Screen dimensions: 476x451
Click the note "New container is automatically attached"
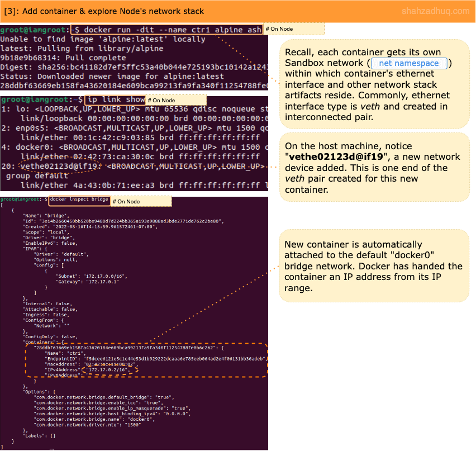click(374, 266)
